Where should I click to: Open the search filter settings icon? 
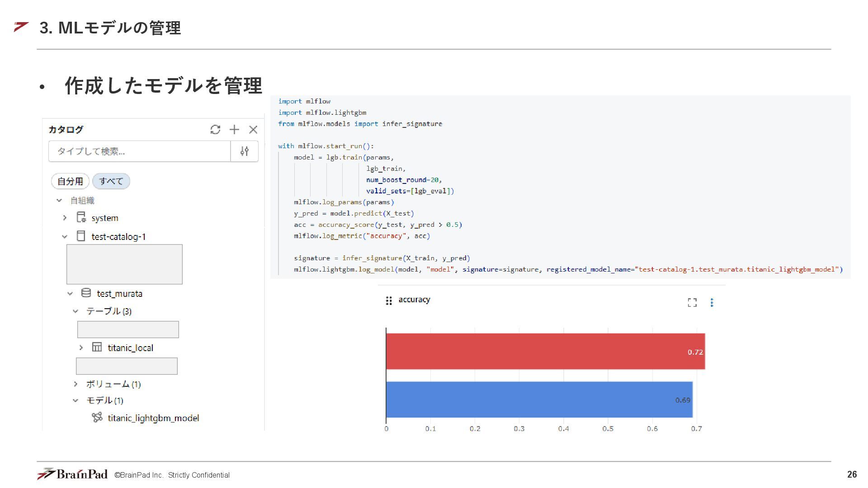coord(245,151)
